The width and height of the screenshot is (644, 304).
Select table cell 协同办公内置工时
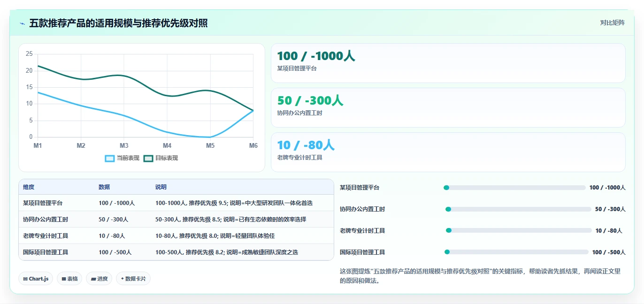point(46,219)
